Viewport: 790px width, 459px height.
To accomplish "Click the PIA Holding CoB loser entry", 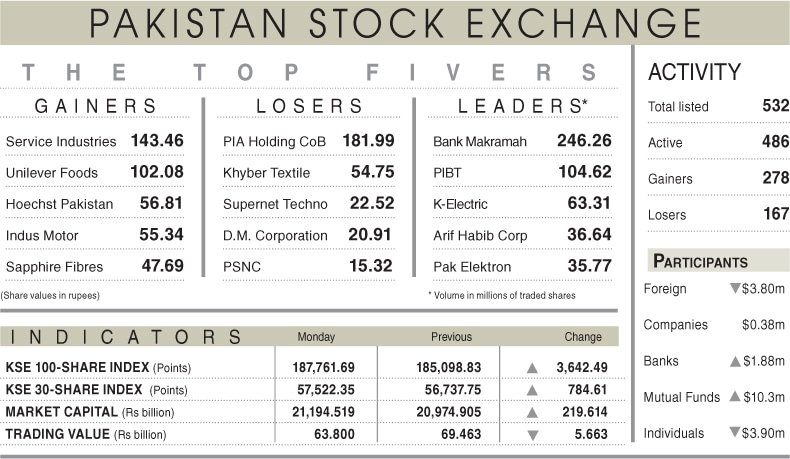I will 277,142.
